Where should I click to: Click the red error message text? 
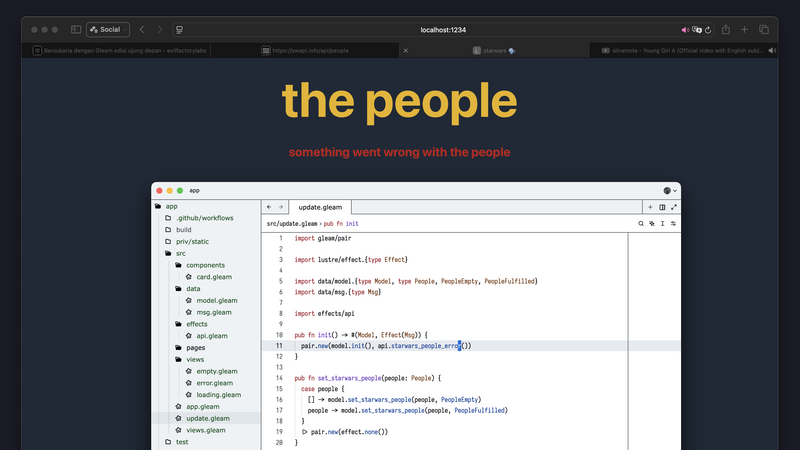click(399, 152)
